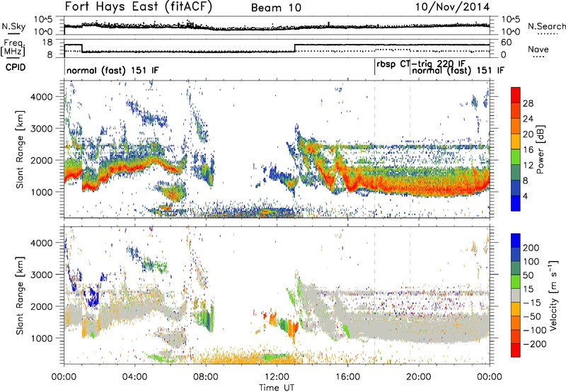Click the '50' tick on Velocity colorbar
Viewport: 566px width, 392px height.
[529, 275]
